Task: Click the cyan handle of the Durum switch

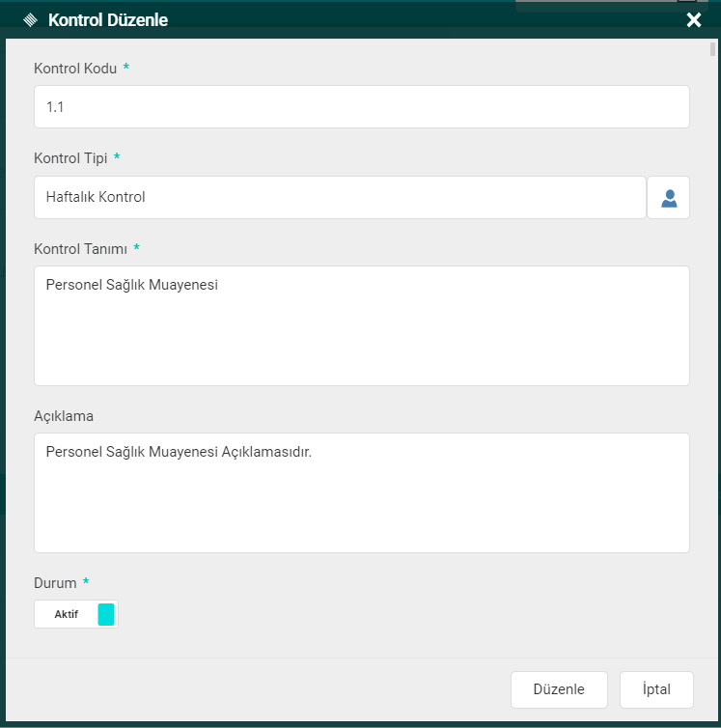Action: point(106,614)
